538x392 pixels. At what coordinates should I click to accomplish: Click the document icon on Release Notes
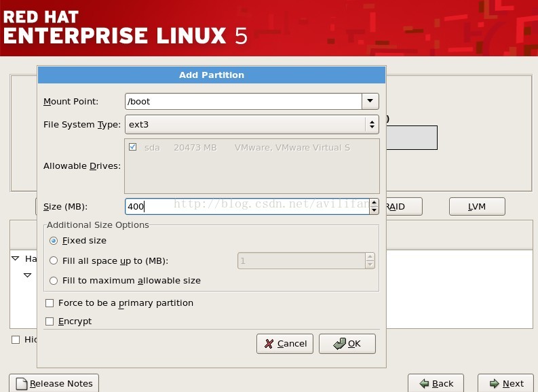pyautogui.click(x=22, y=383)
